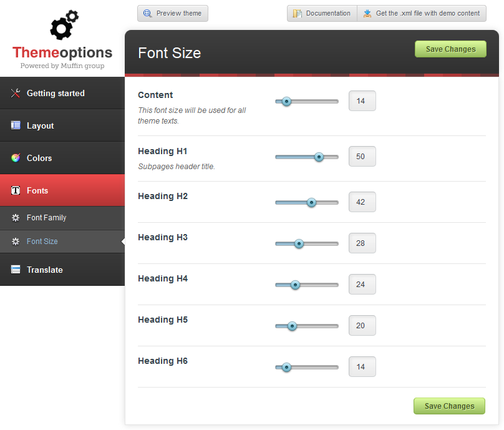Click the Heading H3 slider handle

(x=299, y=243)
